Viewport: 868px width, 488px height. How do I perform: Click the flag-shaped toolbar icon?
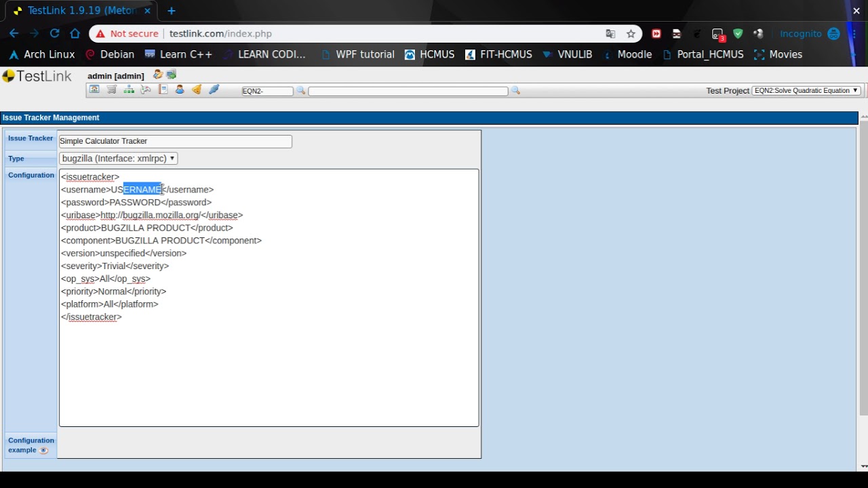tap(146, 89)
